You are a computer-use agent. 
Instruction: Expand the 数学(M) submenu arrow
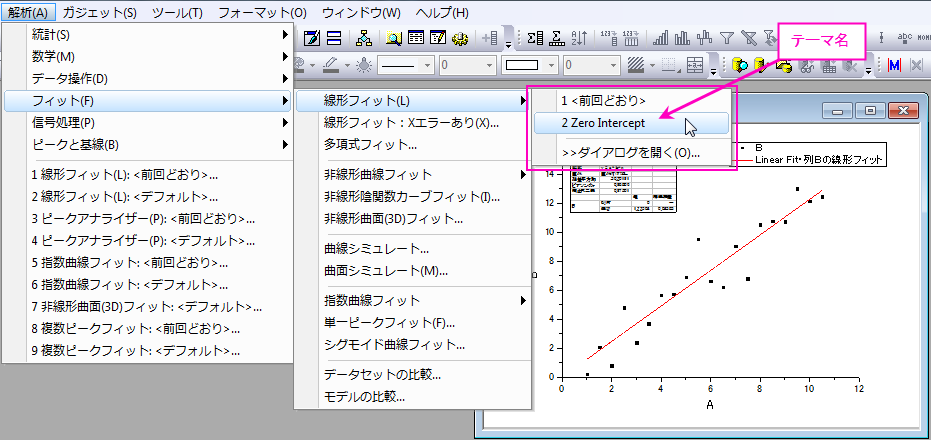point(286,56)
